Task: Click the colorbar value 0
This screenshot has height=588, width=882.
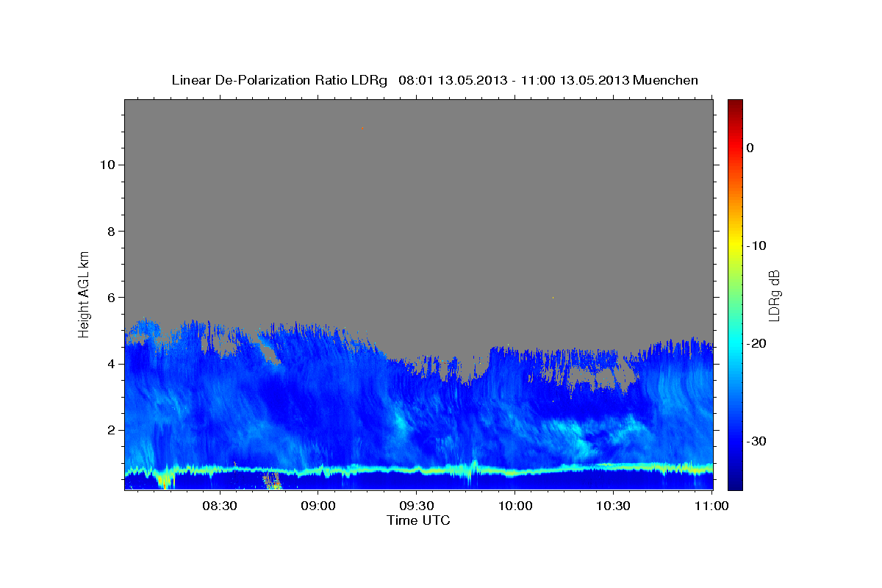Action: click(x=750, y=148)
